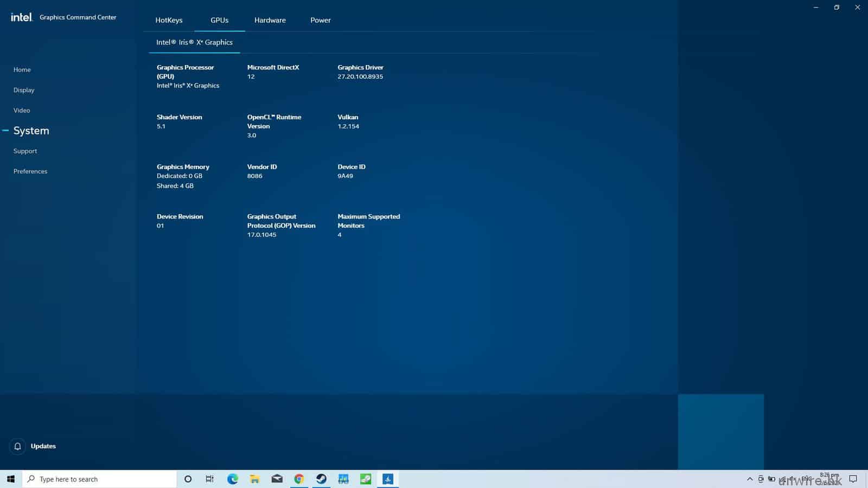Open Preferences in the sidebar
The height and width of the screenshot is (488, 868).
coord(30,171)
